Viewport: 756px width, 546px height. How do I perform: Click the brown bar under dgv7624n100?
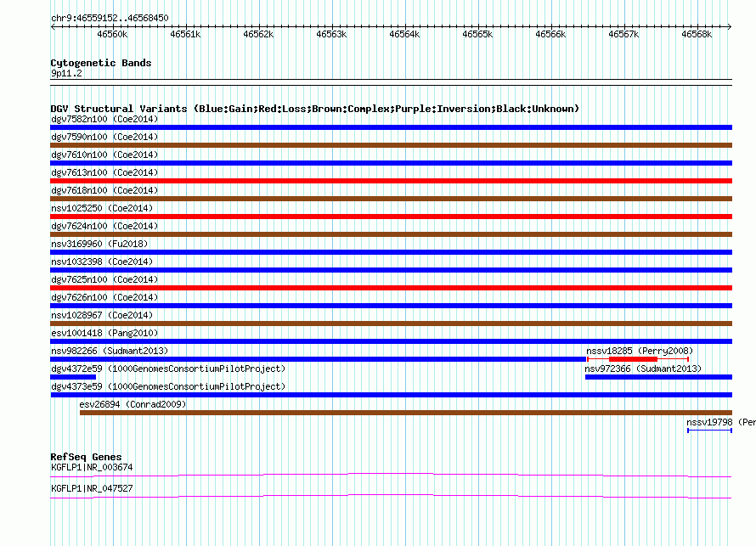pos(391,234)
